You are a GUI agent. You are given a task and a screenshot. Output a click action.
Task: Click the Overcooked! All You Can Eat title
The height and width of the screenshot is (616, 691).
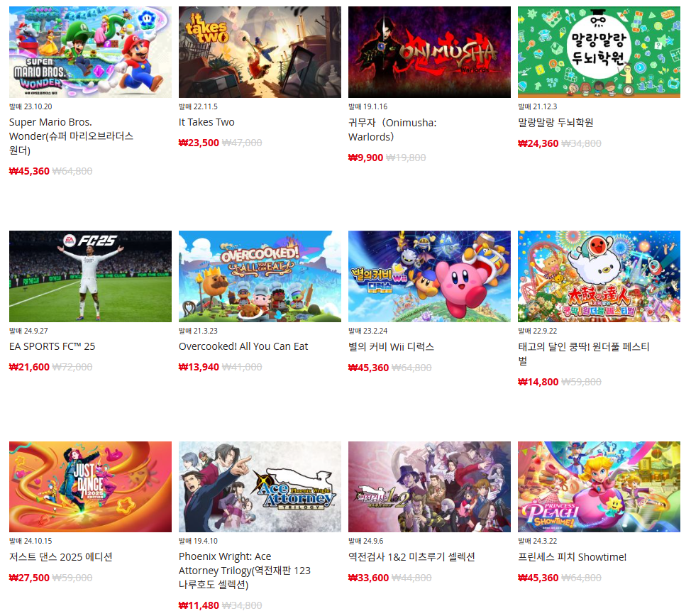tap(243, 346)
